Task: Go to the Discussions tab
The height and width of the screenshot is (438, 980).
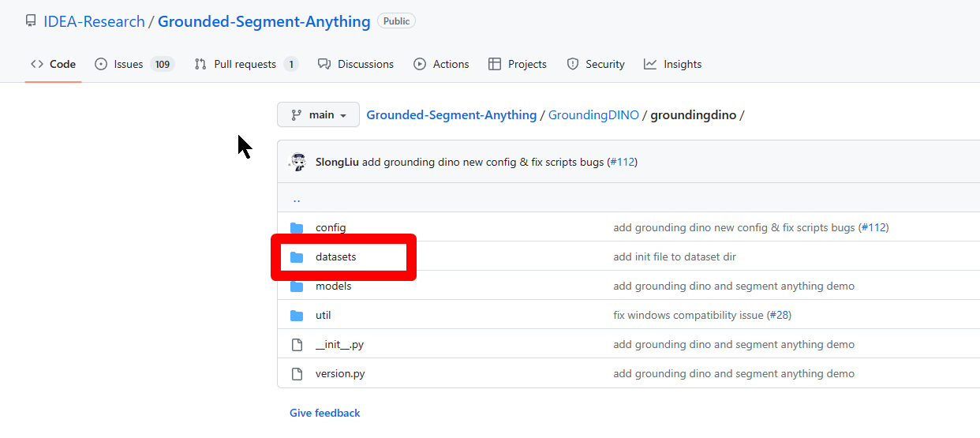Action: [x=355, y=64]
